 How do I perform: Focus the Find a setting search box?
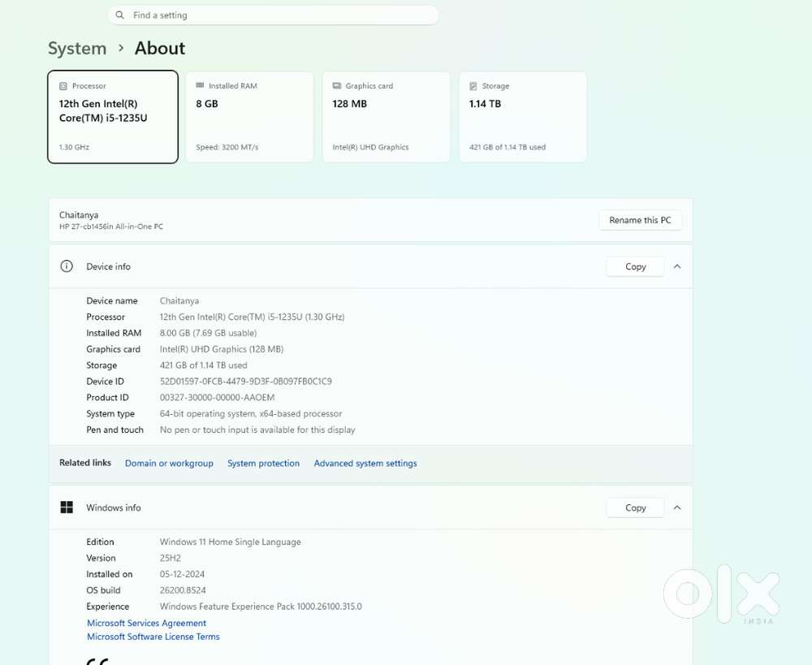point(273,15)
